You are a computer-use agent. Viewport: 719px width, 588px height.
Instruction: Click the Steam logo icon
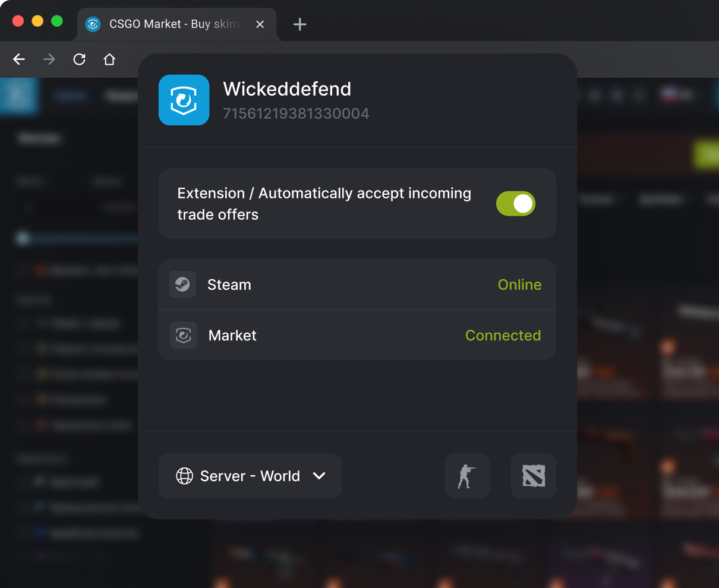click(x=182, y=284)
